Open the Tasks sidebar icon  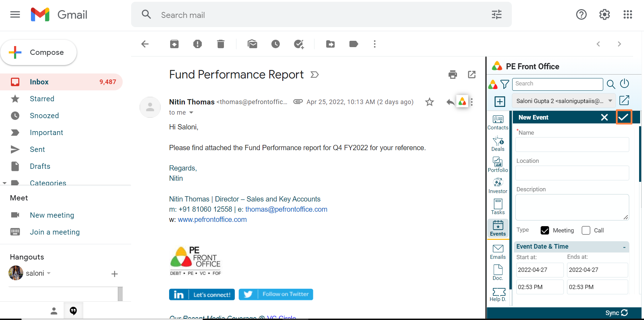tap(498, 207)
